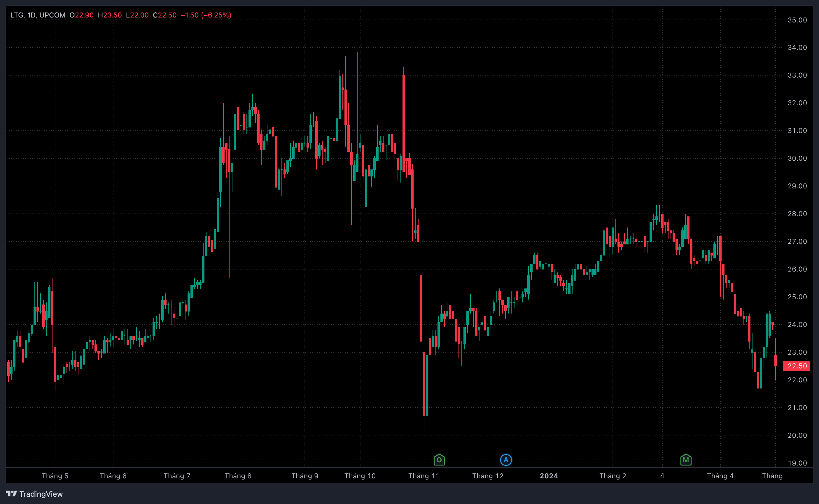Click the 21.00 price scale label
The width and height of the screenshot is (819, 504).
[797, 407]
